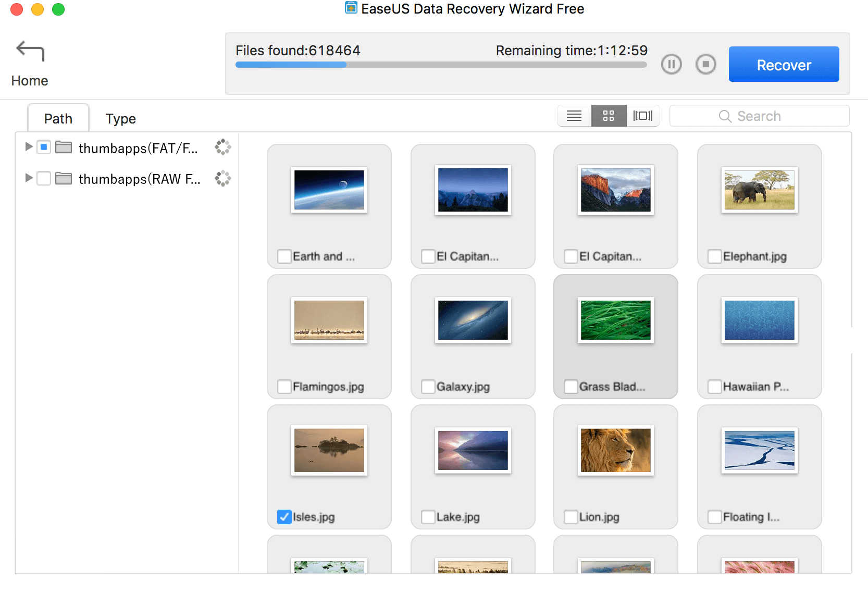Viewport: 868px width, 592px height.
Task: Check the Earth and ... file checkbox
Action: 284,256
